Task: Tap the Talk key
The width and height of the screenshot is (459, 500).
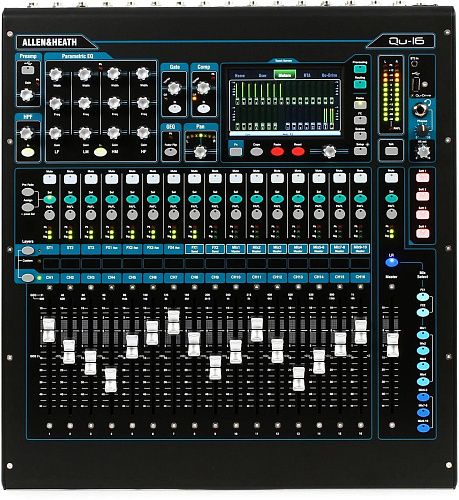Action: pyautogui.click(x=391, y=151)
